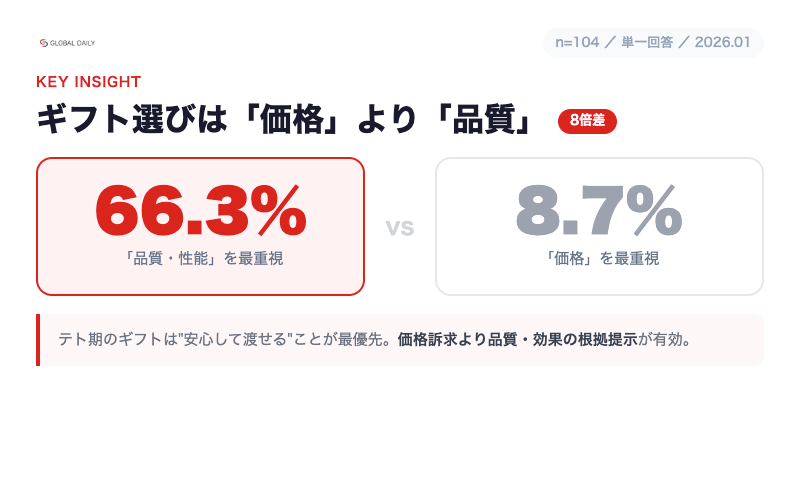Click the red vertical bar beside the note
Viewport: 800px width, 480px height.
pyautogui.click(x=38, y=340)
